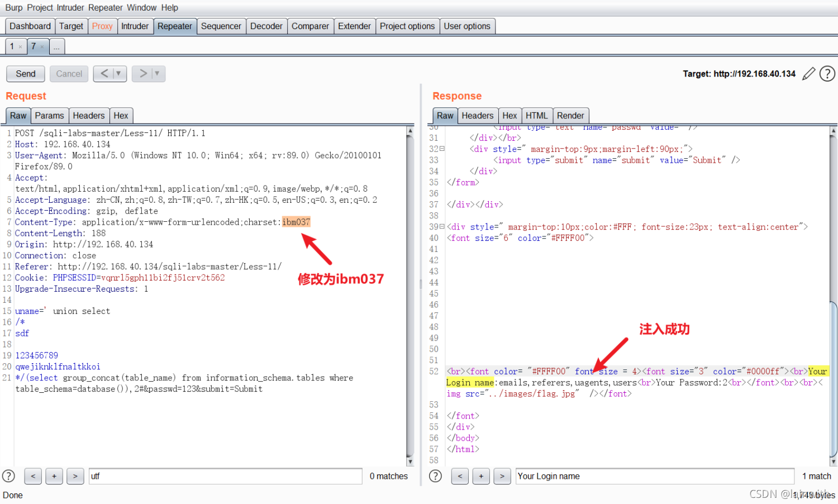Open the User options tab
This screenshot has width=838, height=504.
coord(467,26)
